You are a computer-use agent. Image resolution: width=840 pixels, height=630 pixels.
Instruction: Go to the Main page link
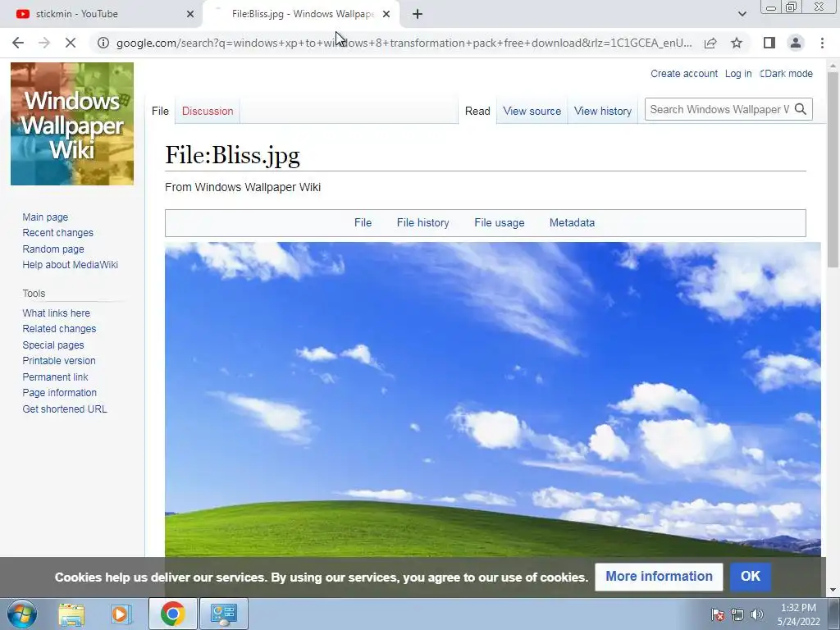click(45, 217)
